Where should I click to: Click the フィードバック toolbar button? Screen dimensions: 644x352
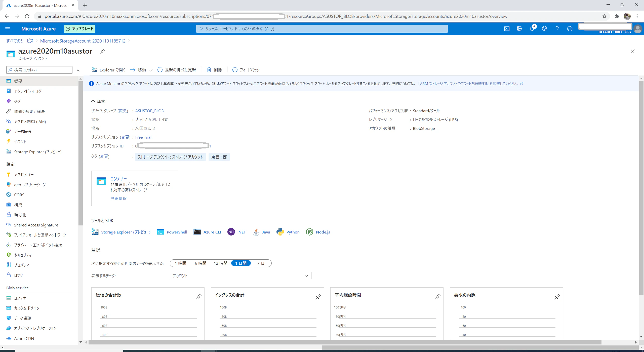pyautogui.click(x=246, y=70)
